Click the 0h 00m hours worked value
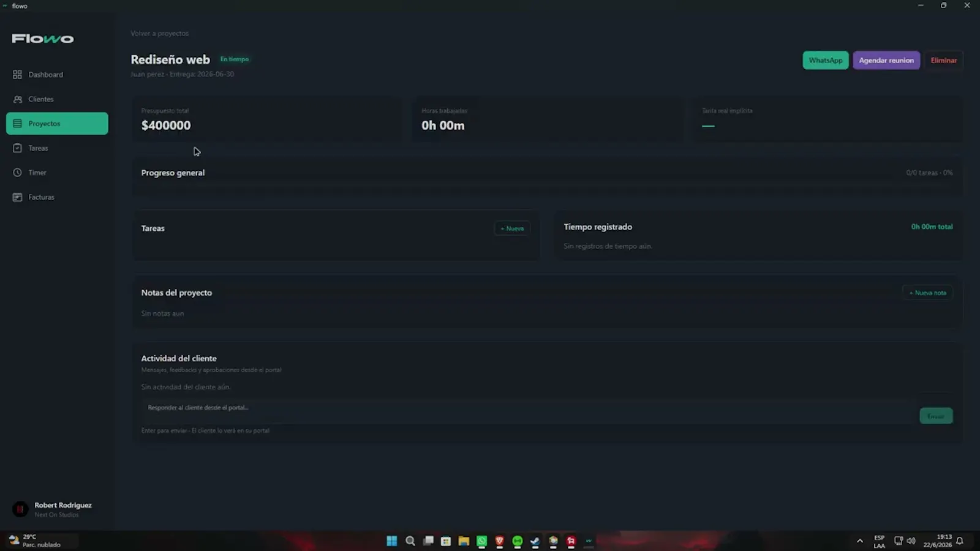980x551 pixels. point(443,126)
